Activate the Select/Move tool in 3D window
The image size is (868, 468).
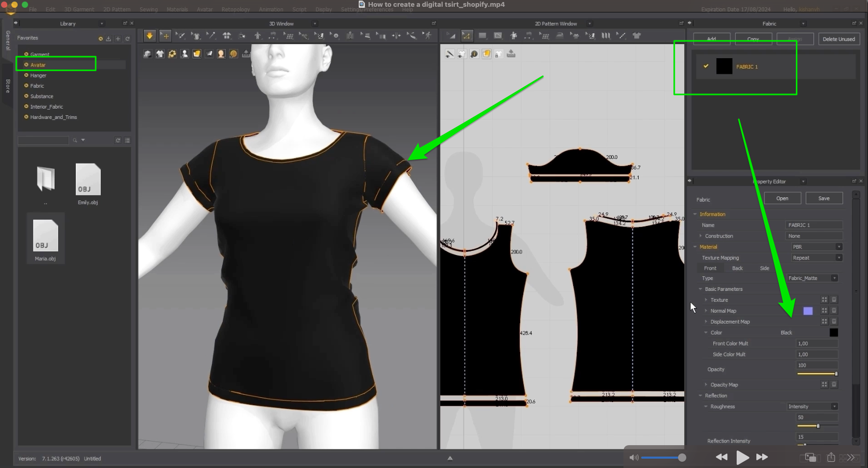[165, 35]
